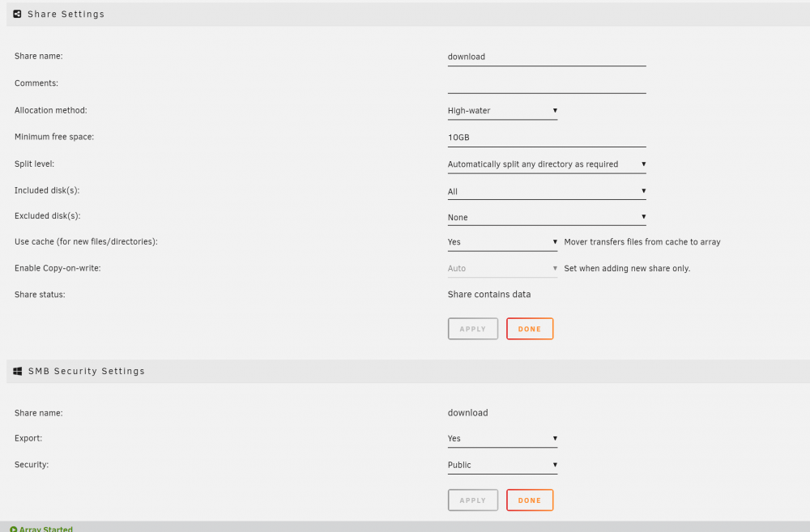Open the Use cache Yes dropdown

502,242
